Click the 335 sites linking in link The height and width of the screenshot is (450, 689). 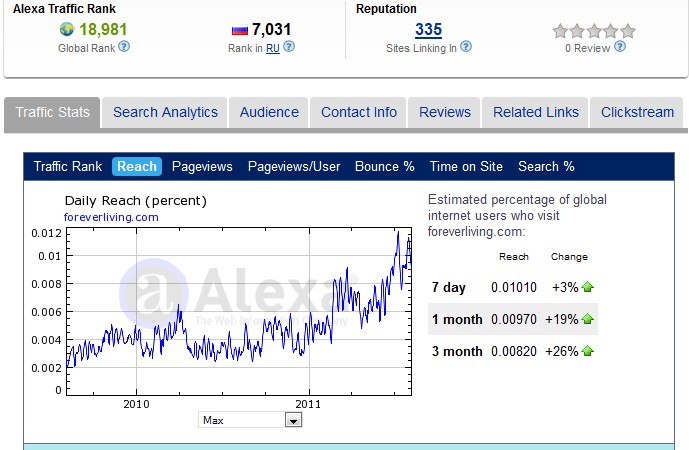428,30
